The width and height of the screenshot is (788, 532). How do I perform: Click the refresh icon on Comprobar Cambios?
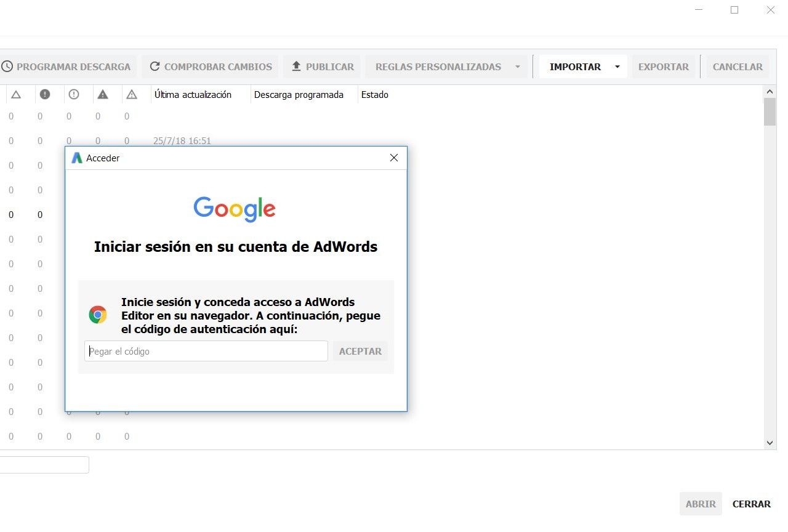click(x=155, y=66)
